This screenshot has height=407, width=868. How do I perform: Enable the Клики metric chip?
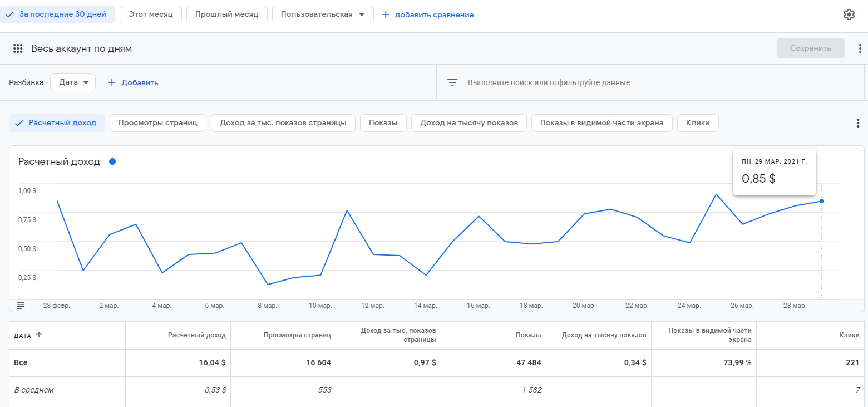click(697, 123)
